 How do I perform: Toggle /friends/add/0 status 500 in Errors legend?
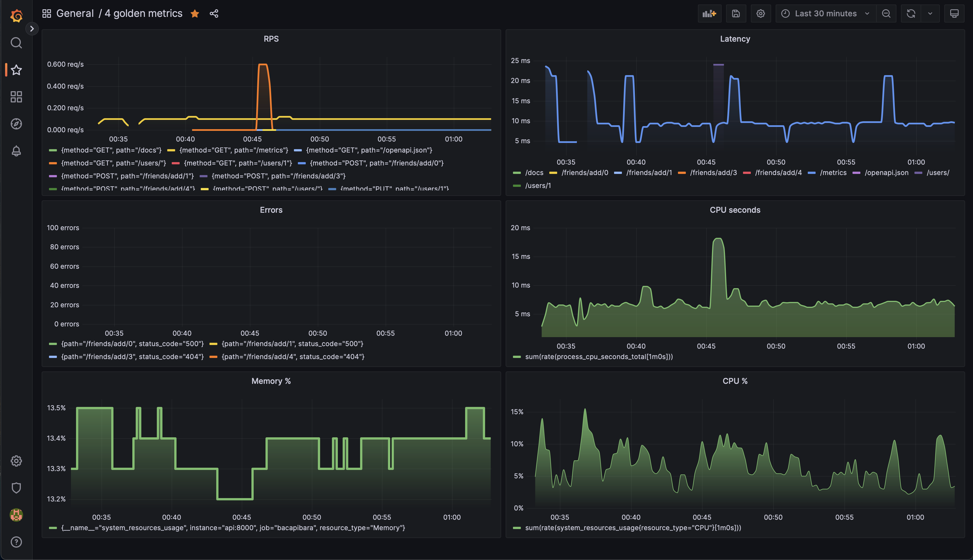point(132,344)
